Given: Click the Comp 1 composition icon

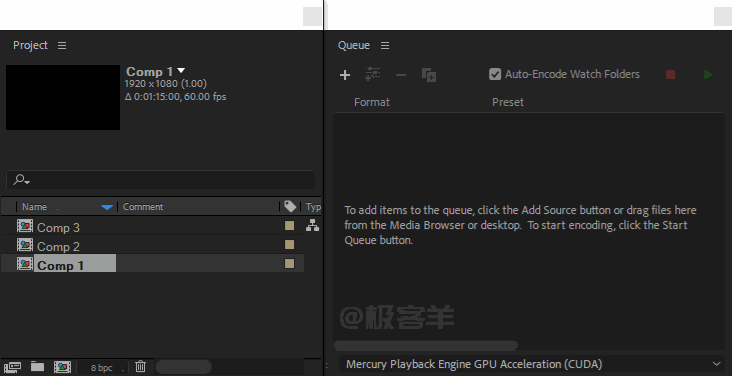Looking at the screenshot, I should pyautogui.click(x=25, y=263).
